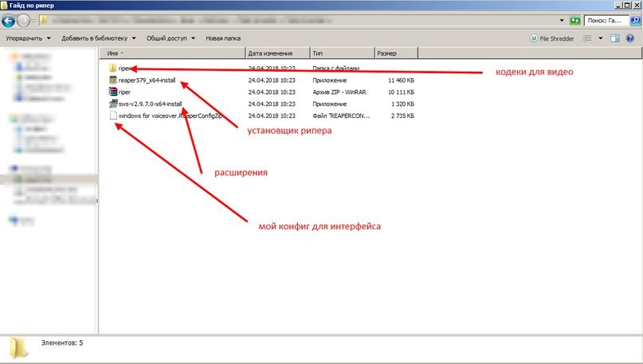
Task: Click the Forward navigation arrow
Action: [27, 20]
